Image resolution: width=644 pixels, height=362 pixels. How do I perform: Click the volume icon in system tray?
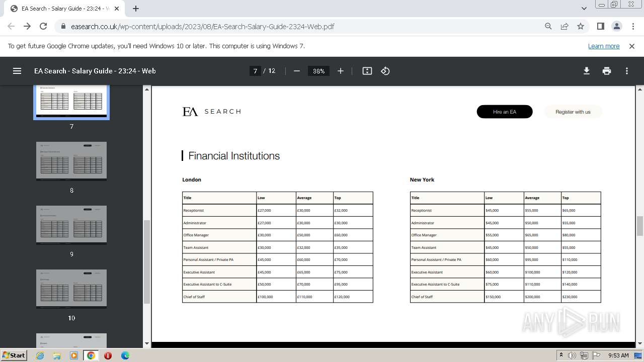(x=572, y=355)
